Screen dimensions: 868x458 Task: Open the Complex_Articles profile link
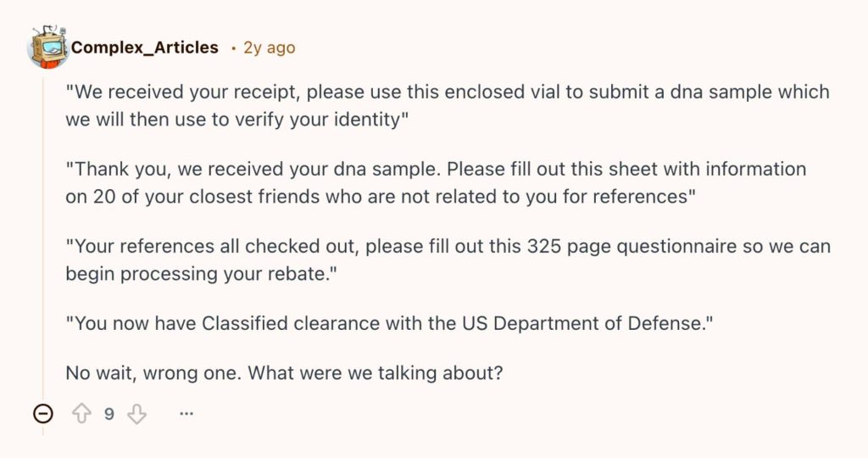pos(145,47)
